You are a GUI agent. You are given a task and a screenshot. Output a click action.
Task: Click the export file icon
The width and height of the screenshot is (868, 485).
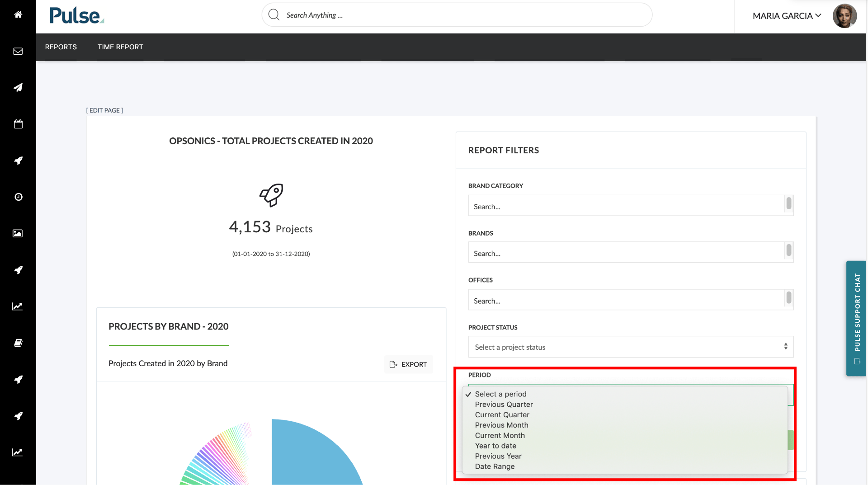pyautogui.click(x=393, y=364)
